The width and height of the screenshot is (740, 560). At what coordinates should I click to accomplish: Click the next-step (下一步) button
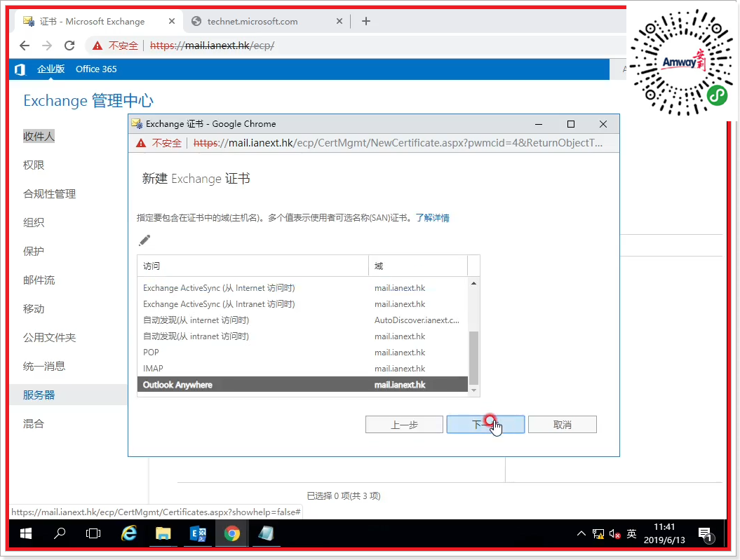[485, 425]
